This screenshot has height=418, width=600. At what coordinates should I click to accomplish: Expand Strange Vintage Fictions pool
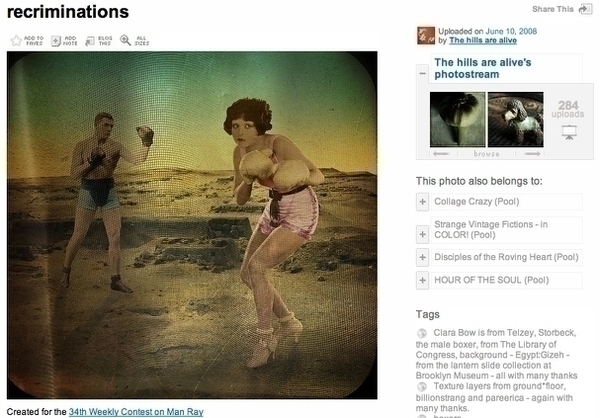tap(422, 234)
